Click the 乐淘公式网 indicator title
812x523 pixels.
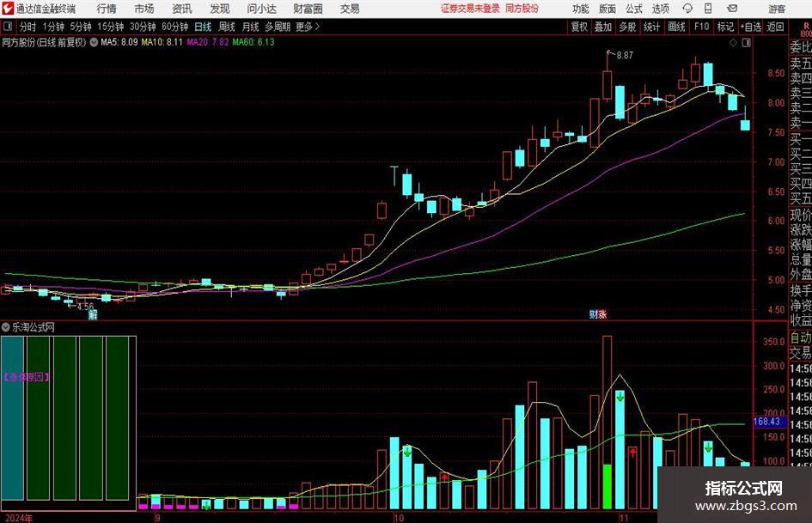pyautogui.click(x=34, y=327)
